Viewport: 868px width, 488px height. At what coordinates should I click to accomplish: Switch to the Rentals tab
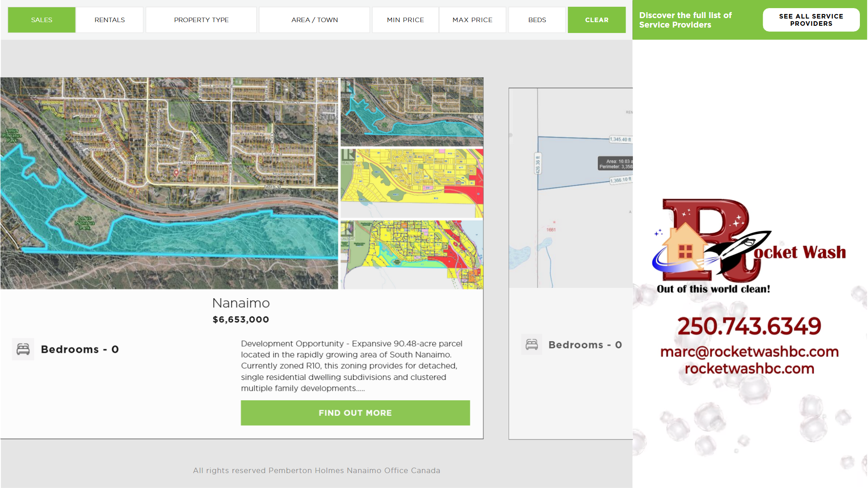pos(109,20)
